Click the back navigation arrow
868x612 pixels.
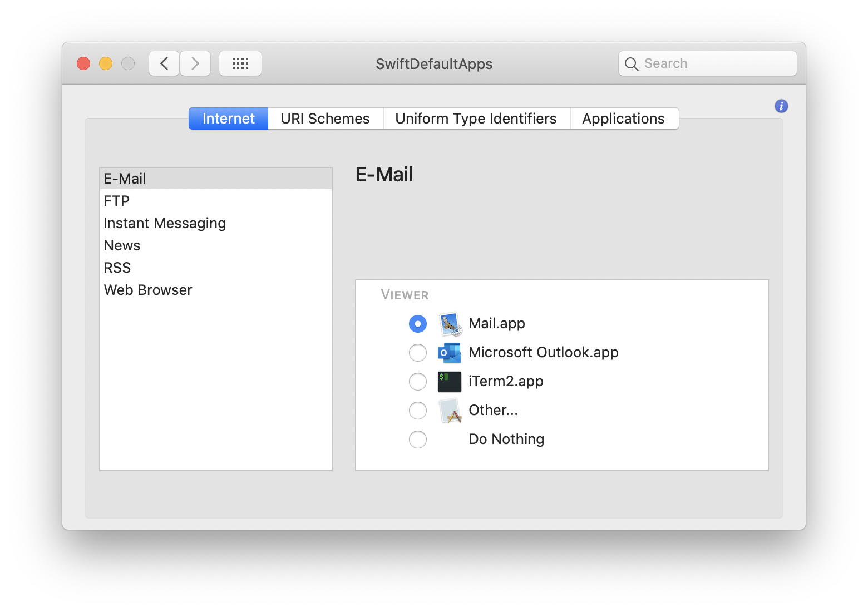(x=164, y=63)
